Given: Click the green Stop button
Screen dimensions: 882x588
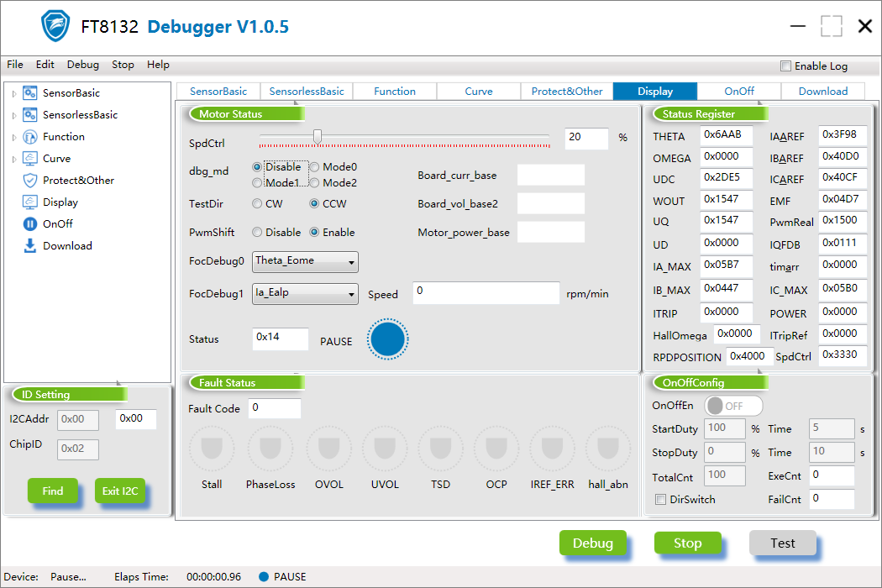Looking at the screenshot, I should (x=687, y=543).
